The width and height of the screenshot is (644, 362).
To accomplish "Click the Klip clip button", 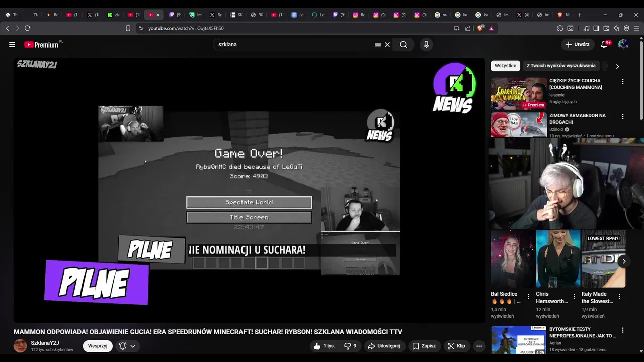I will click(456, 346).
